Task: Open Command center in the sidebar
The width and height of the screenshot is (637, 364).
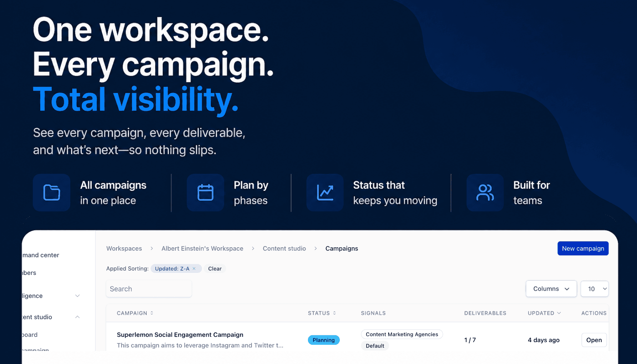Action: [x=41, y=255]
